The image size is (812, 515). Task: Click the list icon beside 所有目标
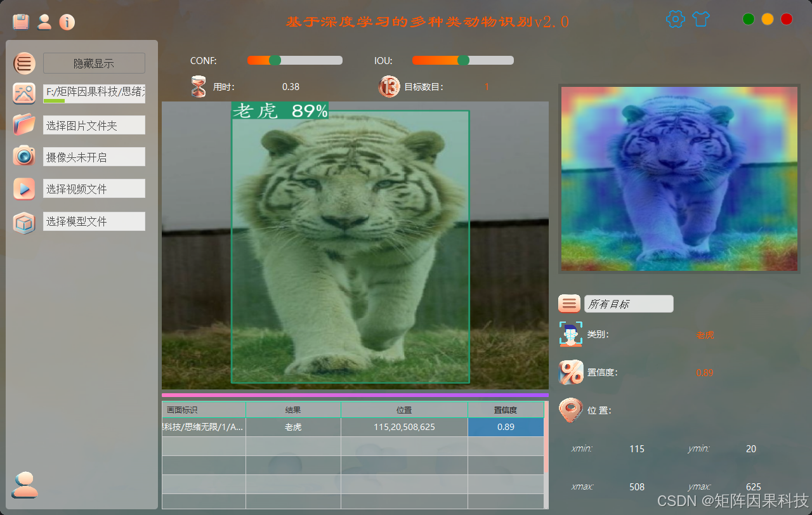569,304
